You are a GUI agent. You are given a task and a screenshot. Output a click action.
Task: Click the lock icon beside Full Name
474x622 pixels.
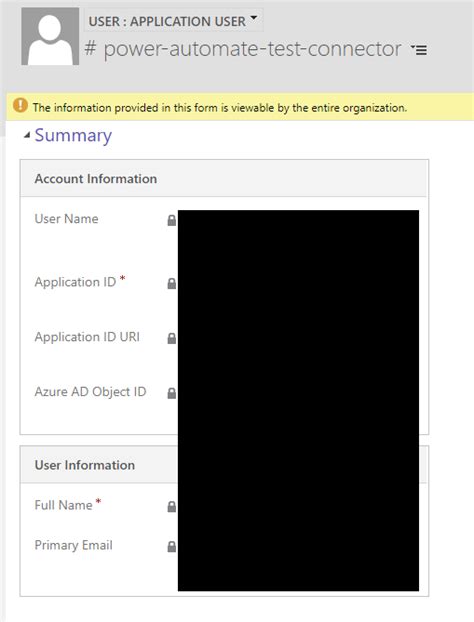[x=172, y=506]
